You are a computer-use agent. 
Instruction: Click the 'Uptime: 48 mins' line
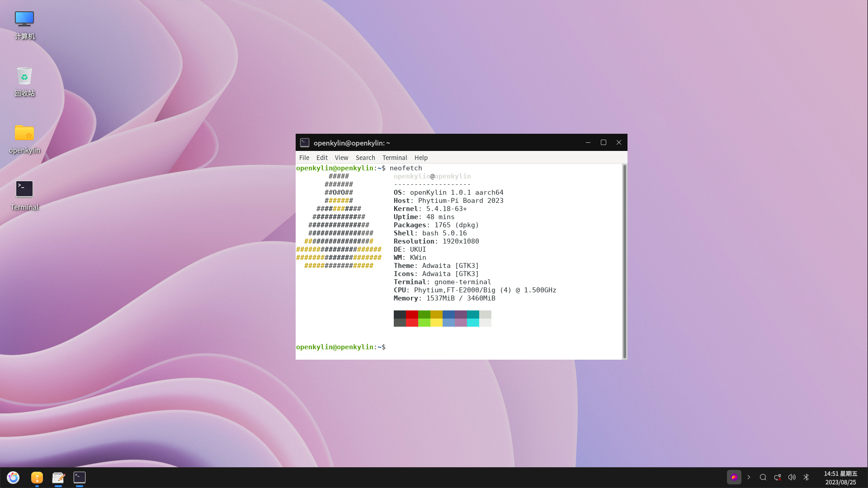[x=424, y=217]
